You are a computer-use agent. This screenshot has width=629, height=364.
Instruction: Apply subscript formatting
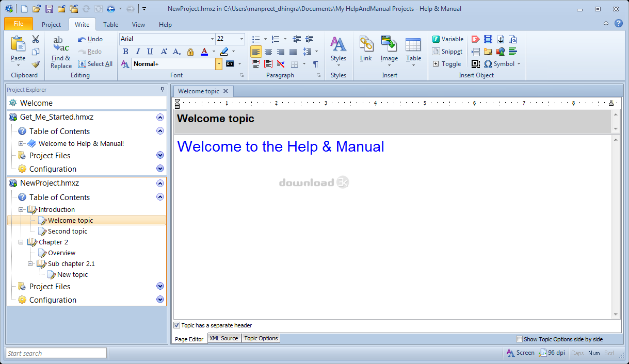(x=177, y=52)
